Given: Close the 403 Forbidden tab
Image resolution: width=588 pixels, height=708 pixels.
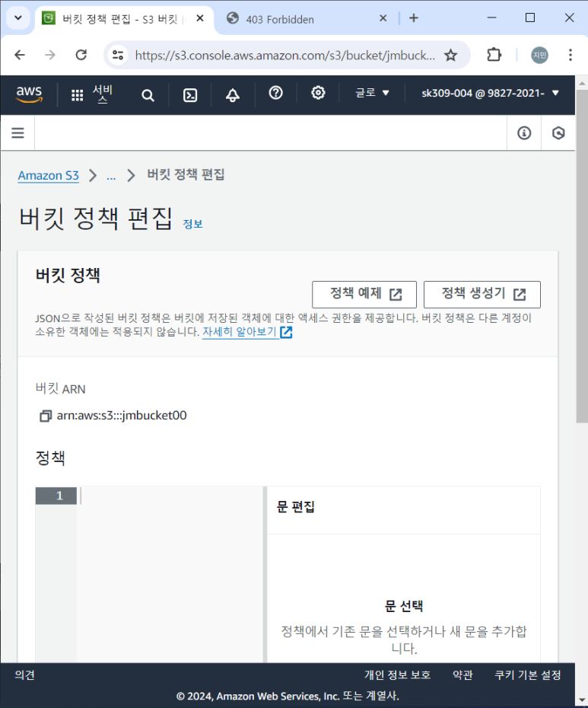Looking at the screenshot, I should point(383,18).
